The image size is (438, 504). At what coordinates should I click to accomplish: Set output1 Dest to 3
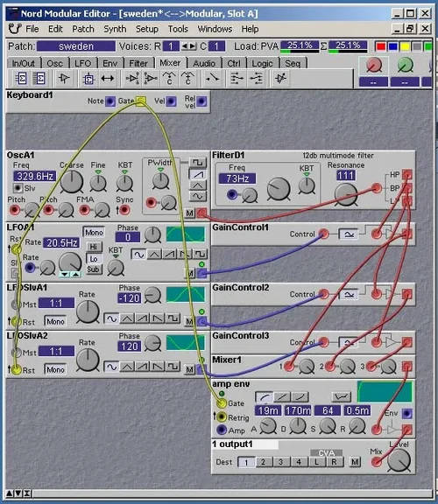pyautogui.click(x=280, y=462)
